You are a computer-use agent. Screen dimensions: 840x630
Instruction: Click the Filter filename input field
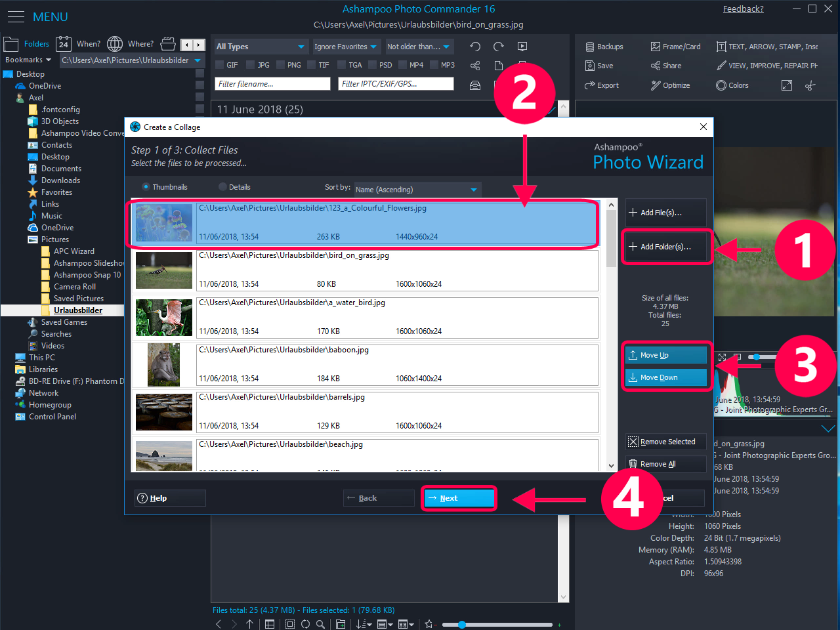click(272, 84)
